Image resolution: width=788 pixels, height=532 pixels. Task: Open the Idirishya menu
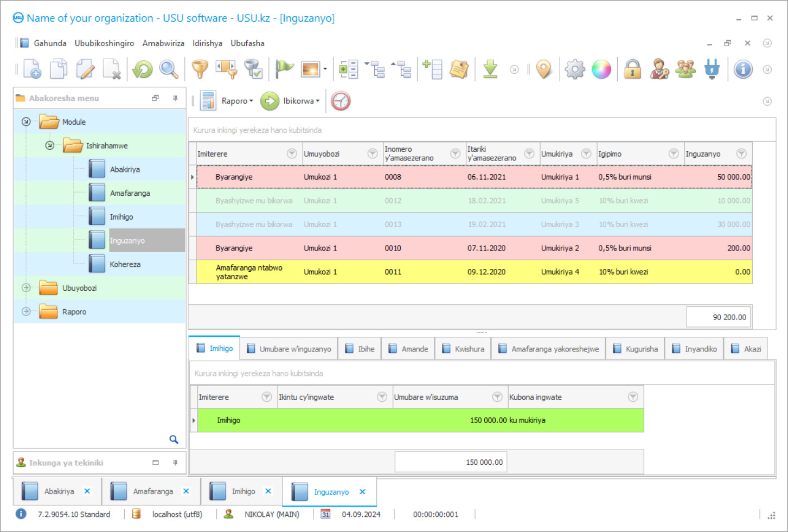coord(207,43)
